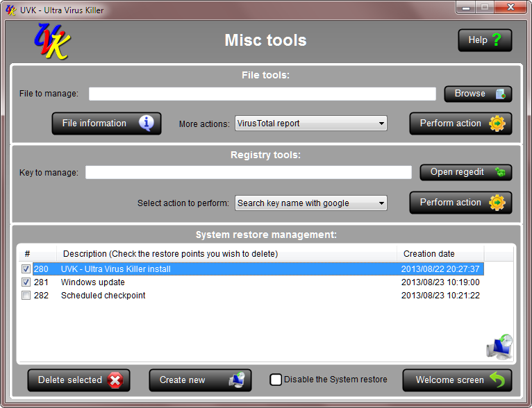This screenshot has width=532, height=408.
Task: Expand the Search key name with google dropdown
Action: 310,203
